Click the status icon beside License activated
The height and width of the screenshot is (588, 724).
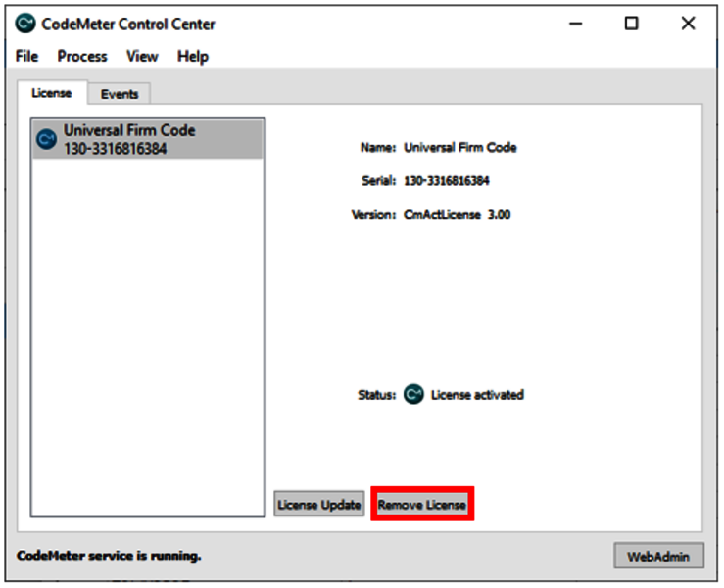414,395
